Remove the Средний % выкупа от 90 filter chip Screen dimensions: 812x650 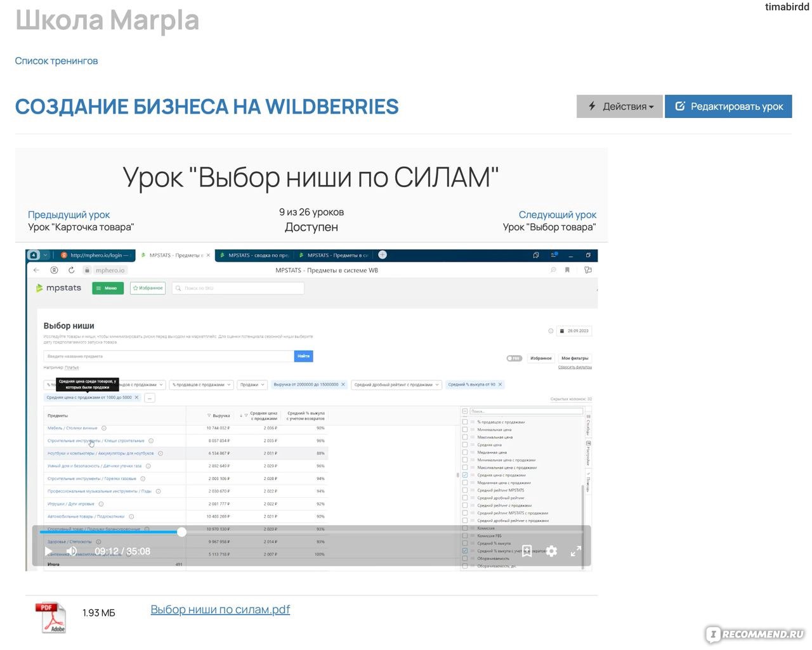(x=500, y=384)
